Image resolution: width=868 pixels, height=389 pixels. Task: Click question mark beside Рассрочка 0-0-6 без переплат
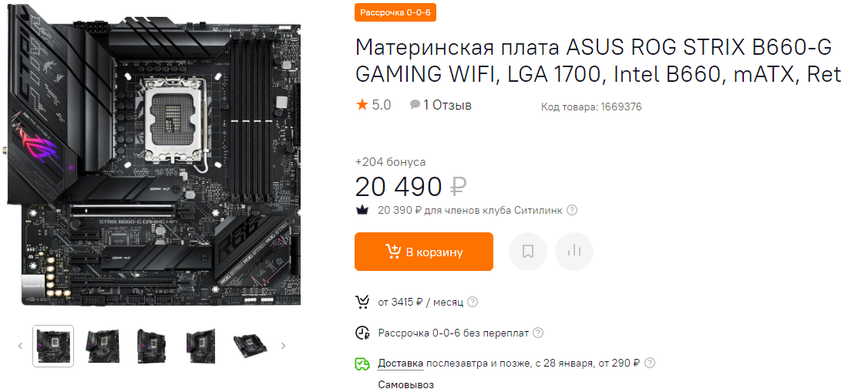pyautogui.click(x=537, y=333)
